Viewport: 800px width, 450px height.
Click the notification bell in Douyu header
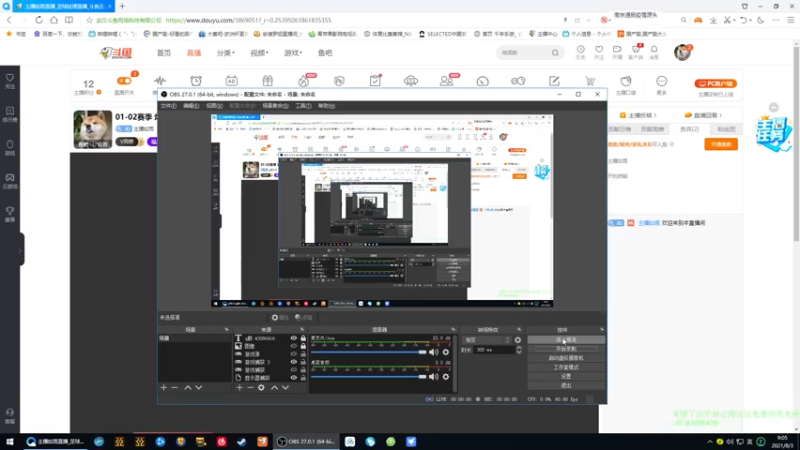(x=654, y=51)
